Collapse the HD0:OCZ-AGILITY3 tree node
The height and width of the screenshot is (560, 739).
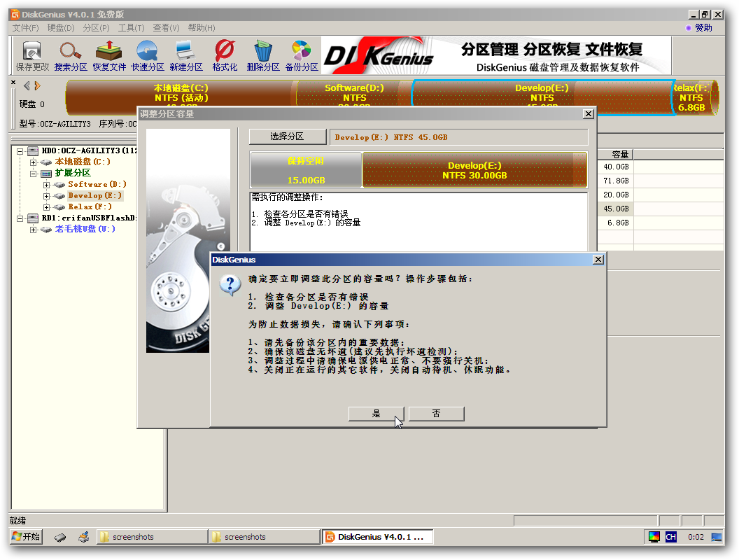coord(20,151)
